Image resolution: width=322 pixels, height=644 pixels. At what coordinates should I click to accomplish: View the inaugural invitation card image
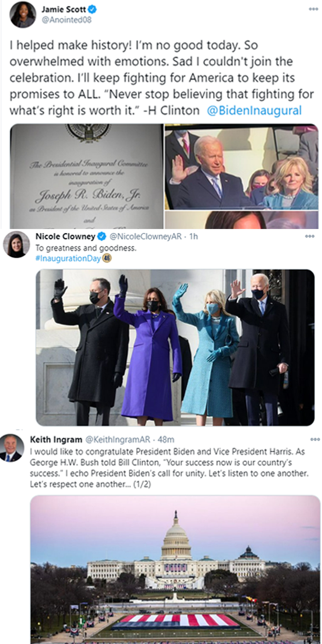click(x=87, y=176)
